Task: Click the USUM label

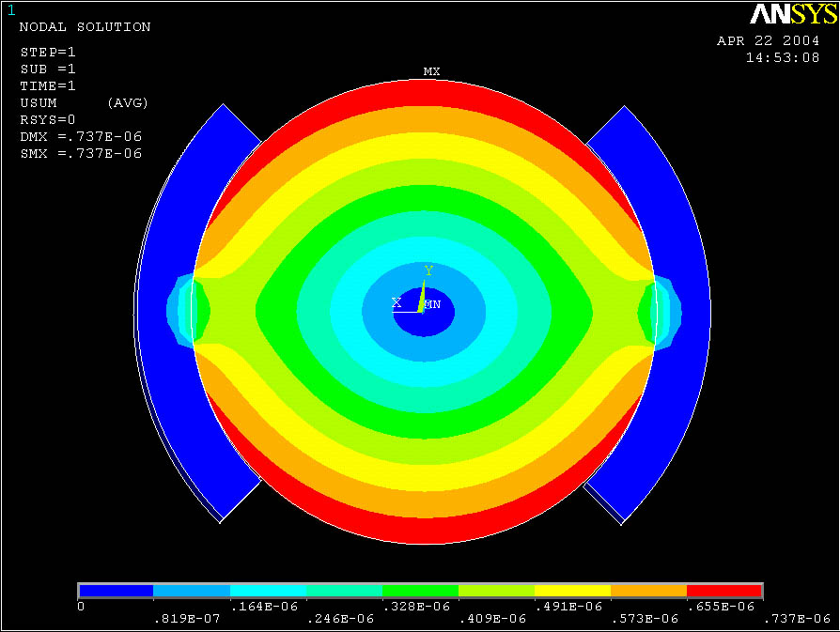Action: pos(39,103)
